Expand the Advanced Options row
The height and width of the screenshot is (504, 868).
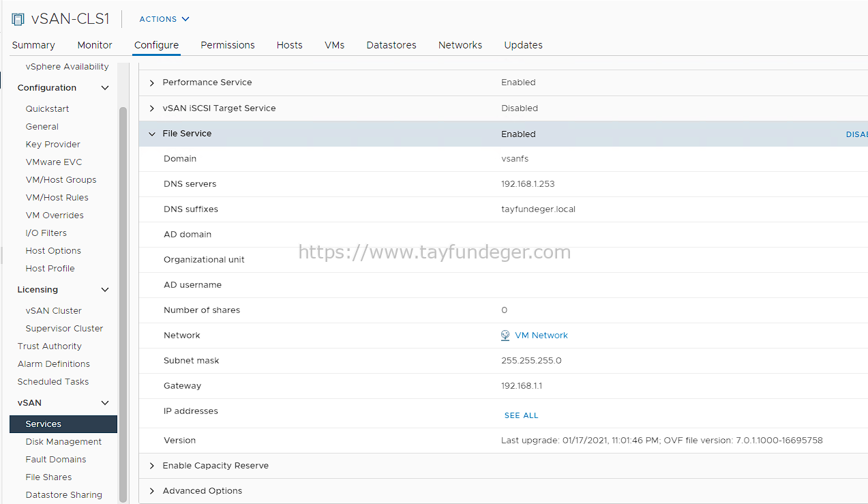pos(151,491)
